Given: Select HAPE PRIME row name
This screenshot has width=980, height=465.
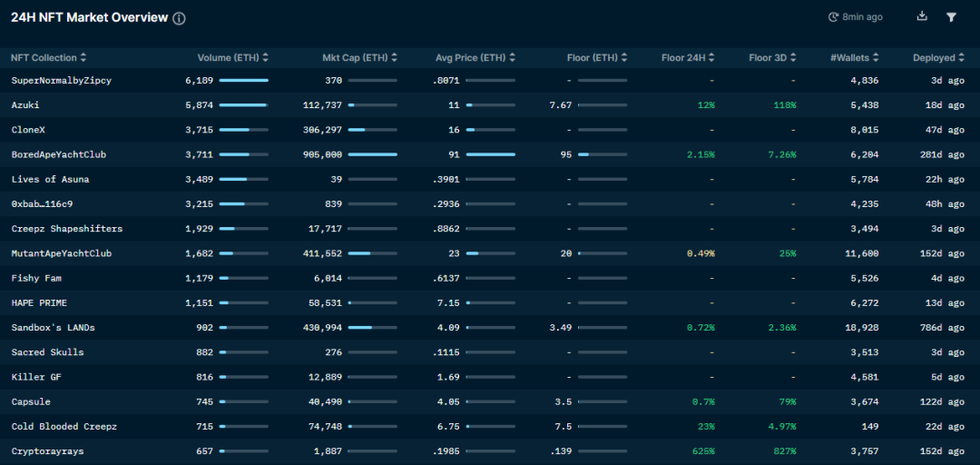Looking at the screenshot, I should coord(39,303).
